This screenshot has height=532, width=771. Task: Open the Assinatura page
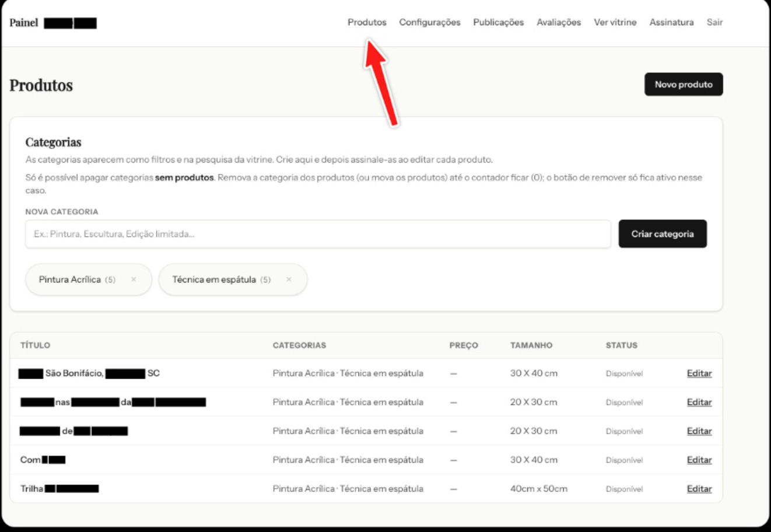point(671,22)
